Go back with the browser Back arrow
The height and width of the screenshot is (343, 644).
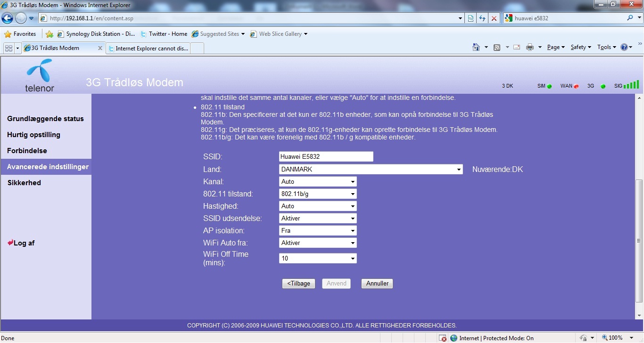tap(7, 18)
